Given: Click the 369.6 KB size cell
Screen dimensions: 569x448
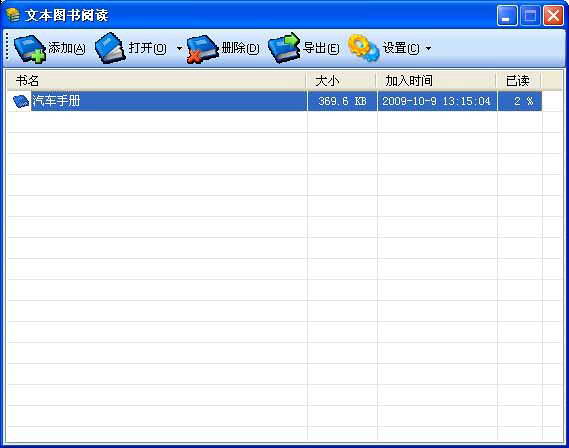Looking at the screenshot, I should [x=342, y=101].
